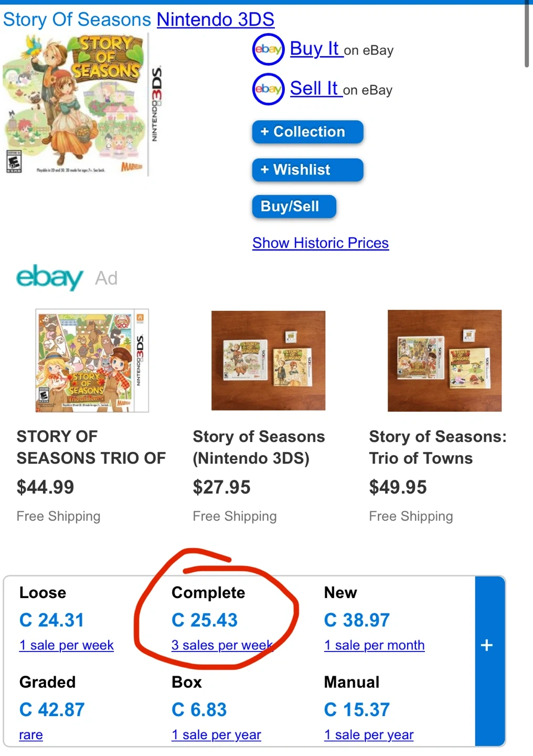Open the $49.95 Trio of Towns ad photo
The image size is (533, 756).
(x=444, y=361)
